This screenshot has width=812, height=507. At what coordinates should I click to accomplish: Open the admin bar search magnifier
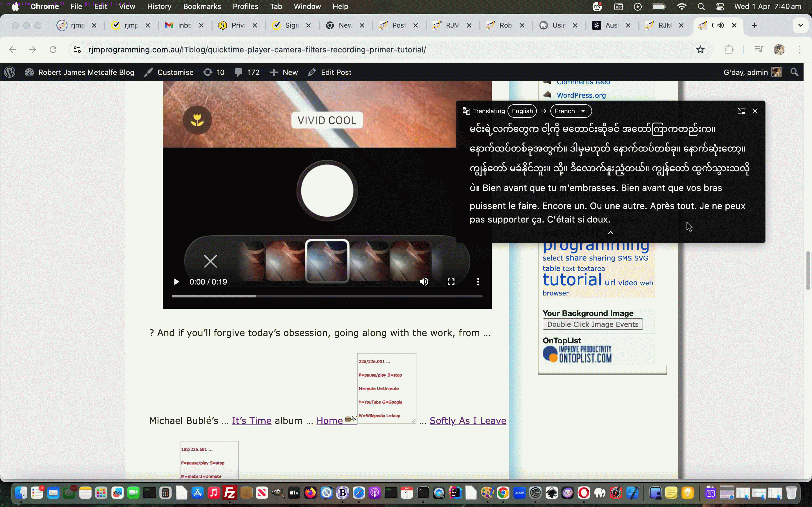[x=794, y=72]
